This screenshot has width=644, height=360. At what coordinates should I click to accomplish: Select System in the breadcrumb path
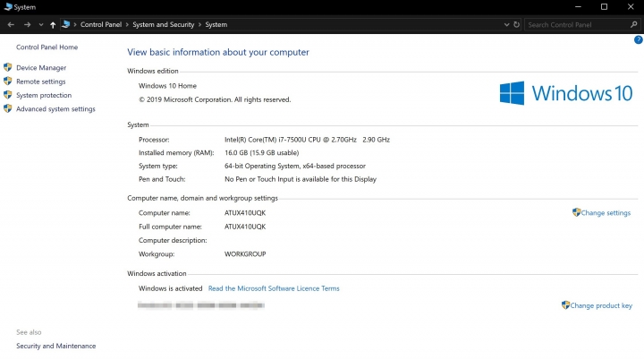tap(216, 25)
